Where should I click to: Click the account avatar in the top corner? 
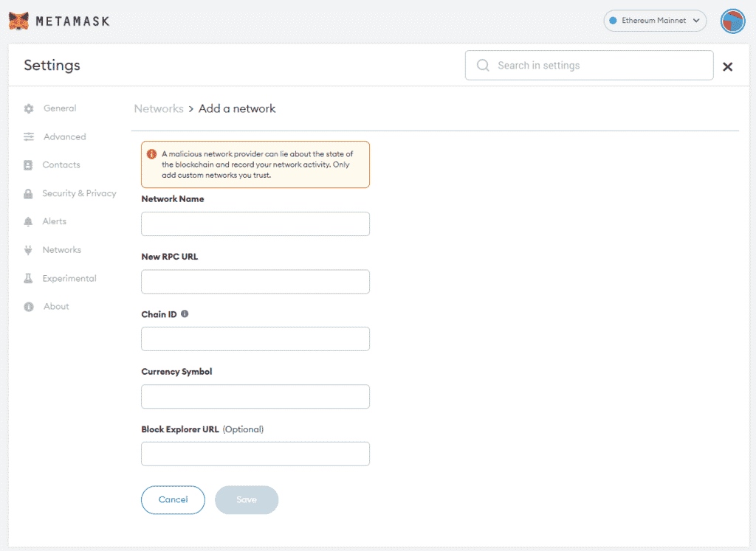click(x=732, y=21)
